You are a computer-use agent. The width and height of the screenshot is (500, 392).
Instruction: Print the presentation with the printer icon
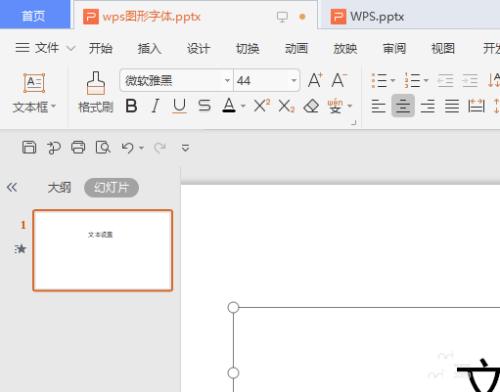[x=78, y=147]
